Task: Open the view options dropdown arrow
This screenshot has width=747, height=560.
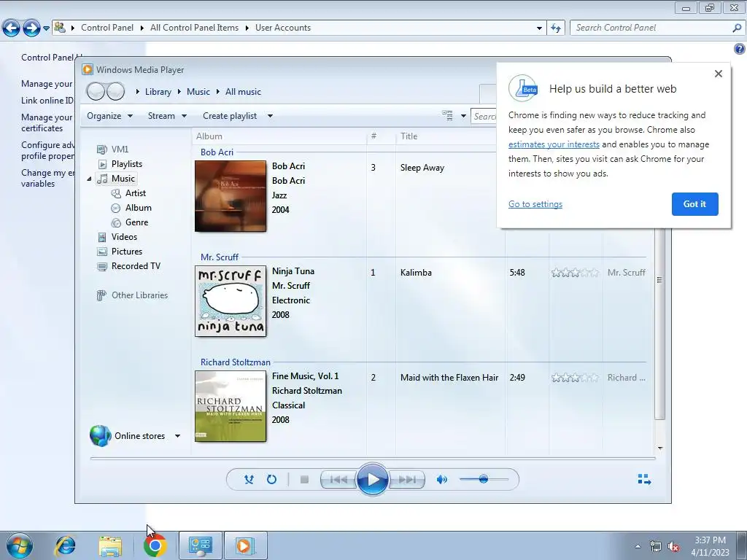Action: point(463,116)
